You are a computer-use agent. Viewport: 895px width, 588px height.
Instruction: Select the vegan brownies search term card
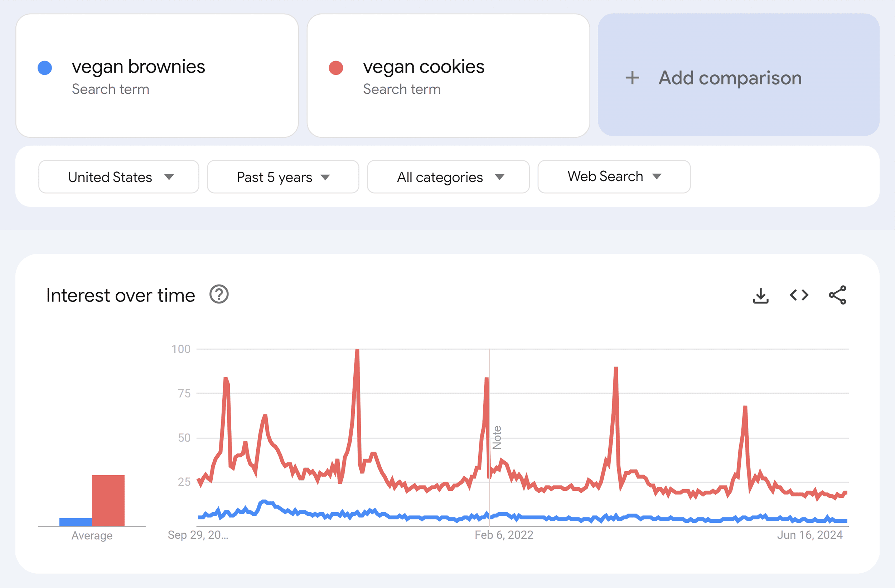(157, 75)
